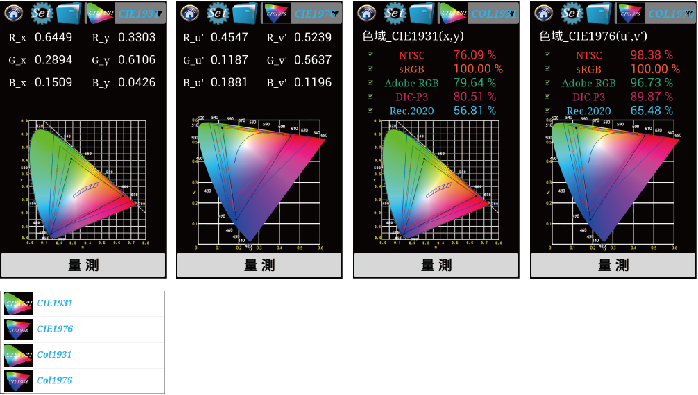
Task: Click 量測 button under CIE1931 chart
Action: click(x=83, y=265)
